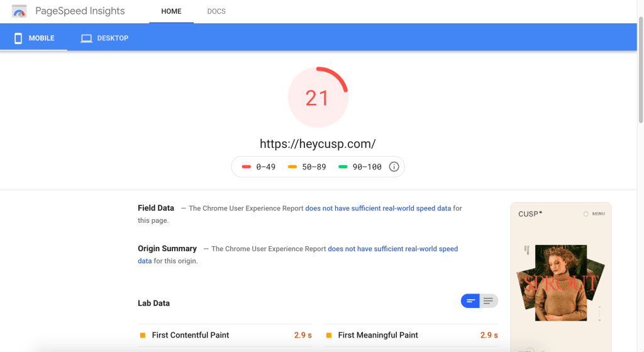This screenshot has width=644, height=352.
Task: Switch Lab Data to the compact view
Action: point(470,301)
